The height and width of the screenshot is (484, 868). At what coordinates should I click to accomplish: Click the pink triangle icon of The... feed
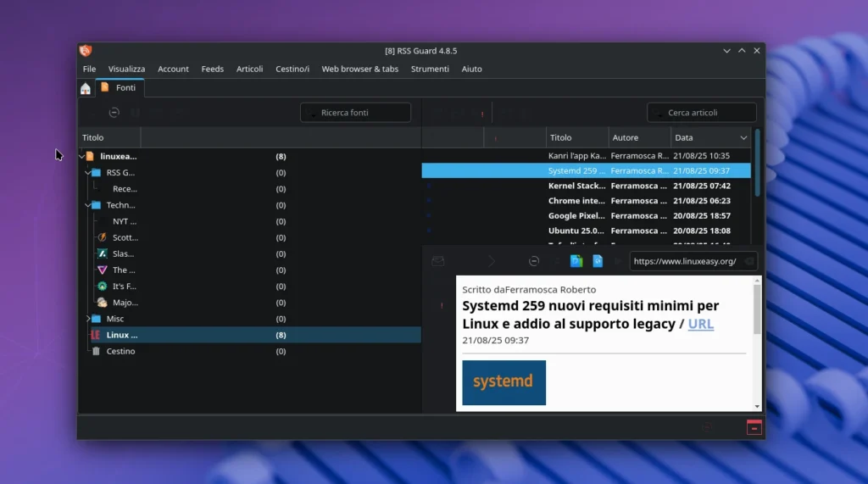pos(103,270)
